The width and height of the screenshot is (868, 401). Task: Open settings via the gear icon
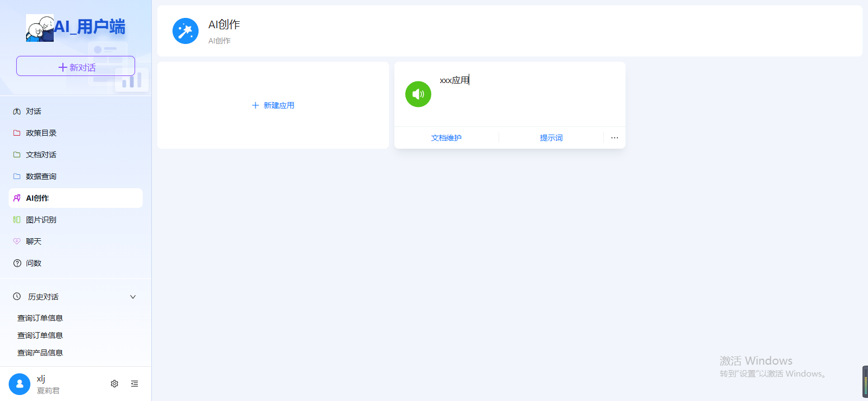[x=114, y=384]
